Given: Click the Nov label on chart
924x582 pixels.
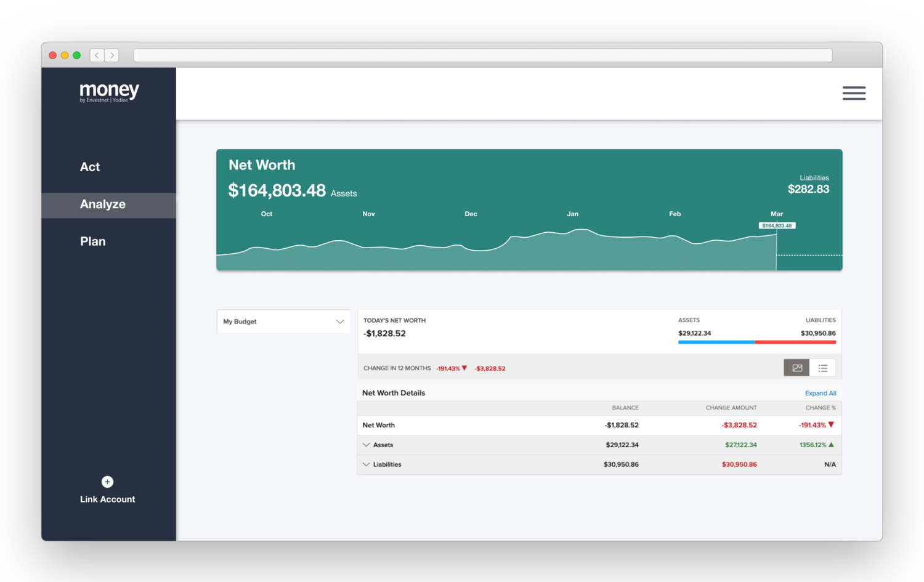Looking at the screenshot, I should pyautogui.click(x=368, y=214).
